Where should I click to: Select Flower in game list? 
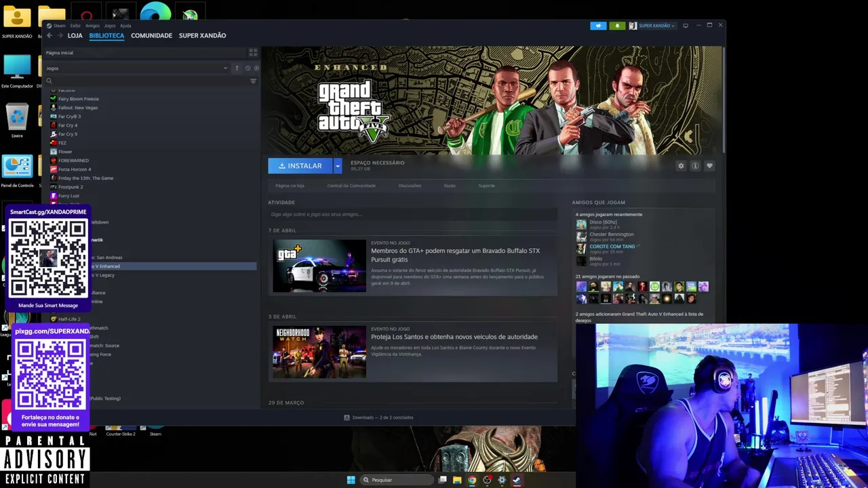coord(64,152)
